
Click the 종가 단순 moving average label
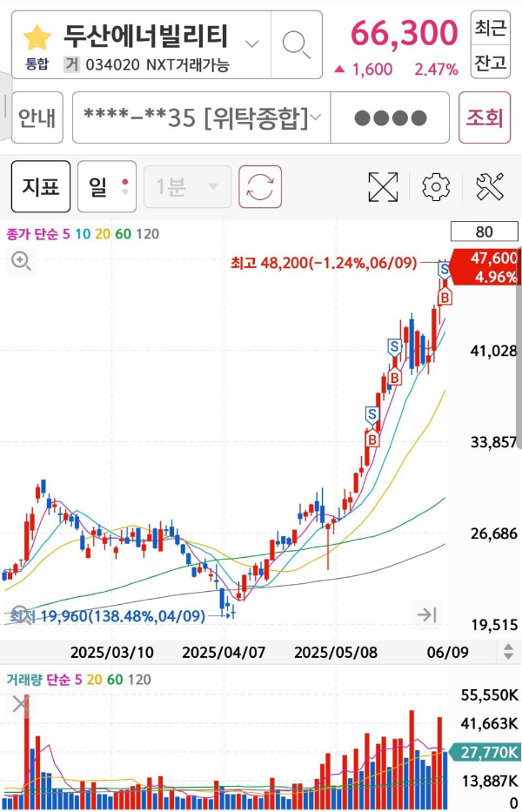point(33,234)
